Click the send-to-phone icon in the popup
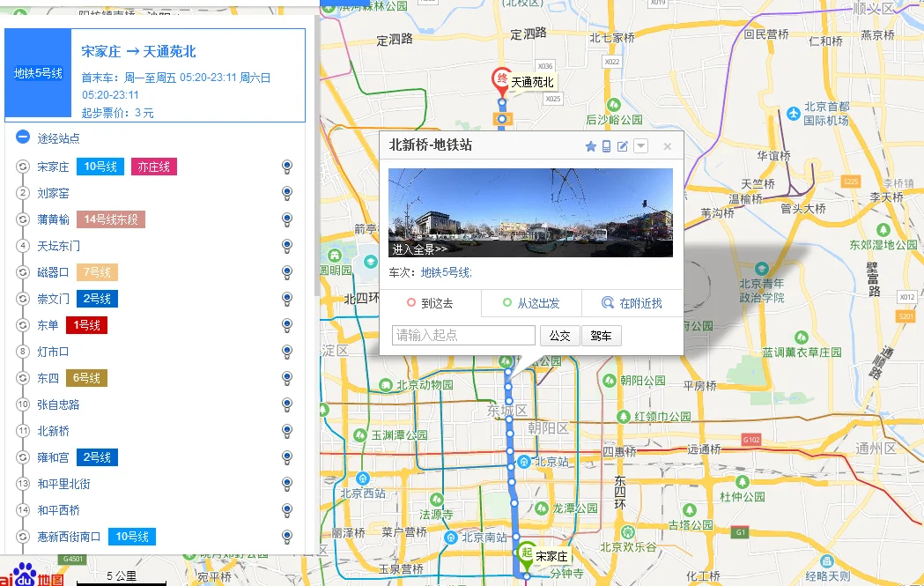This screenshot has height=586, width=924. pos(606,146)
